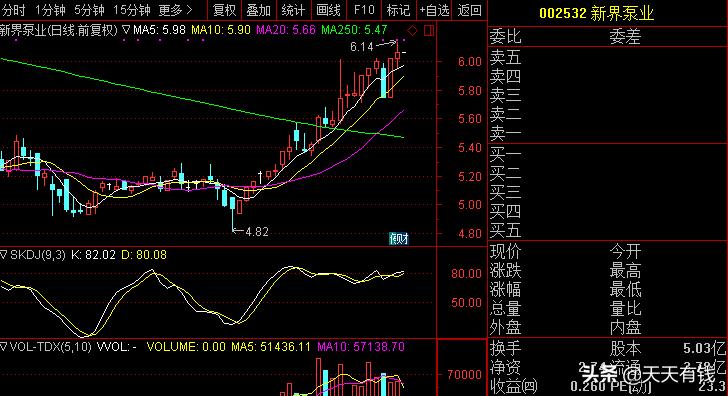Open dropdown triangle beside 新界泵业(日线,前复权)
The height and width of the screenshot is (396, 728).
pyautogui.click(x=126, y=30)
